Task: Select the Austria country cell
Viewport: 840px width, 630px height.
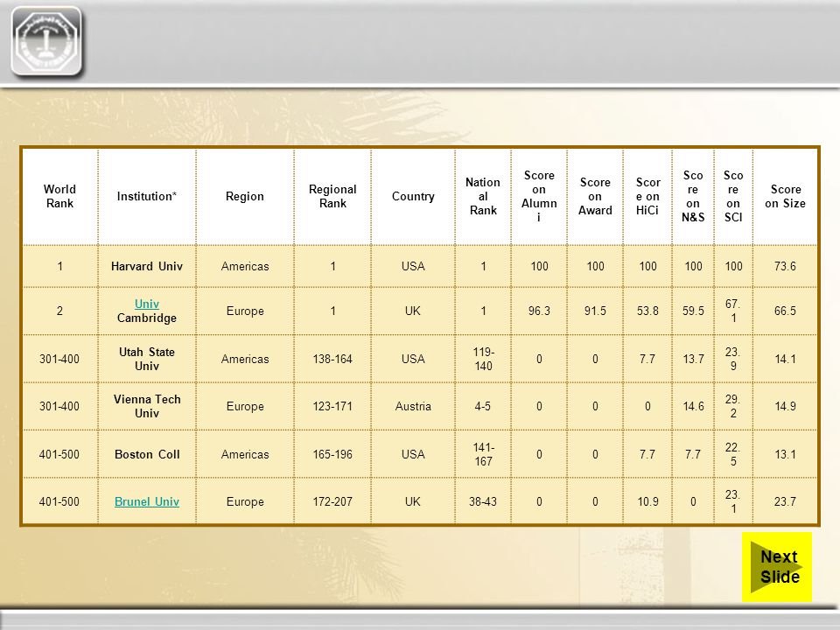Action: pos(413,406)
